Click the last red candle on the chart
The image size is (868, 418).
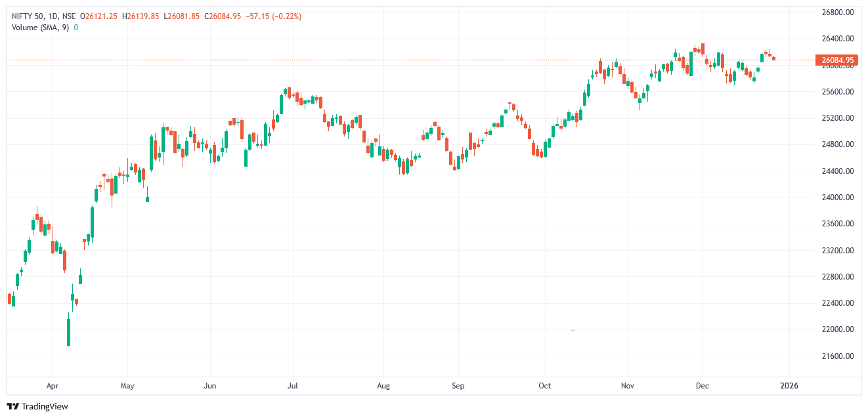pyautogui.click(x=773, y=58)
